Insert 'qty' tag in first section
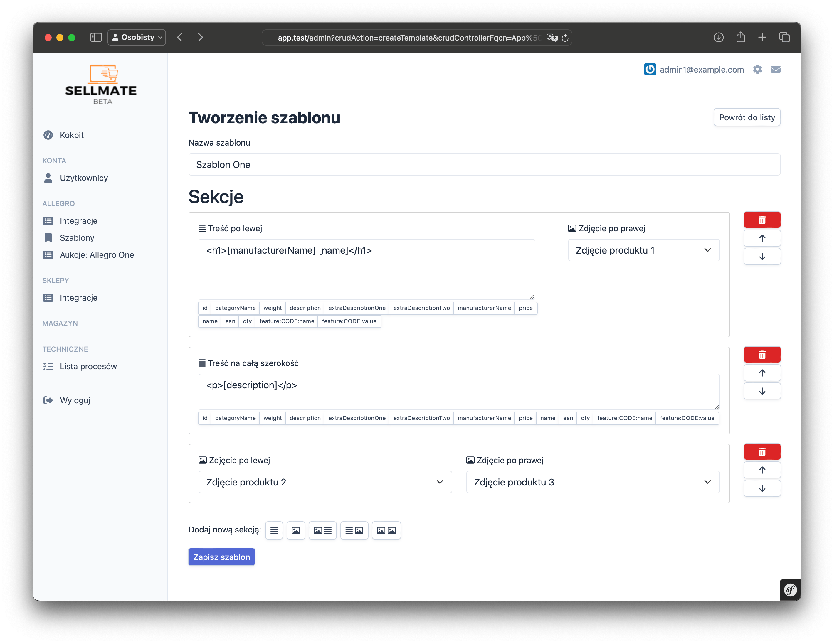This screenshot has height=644, width=834. 247,321
